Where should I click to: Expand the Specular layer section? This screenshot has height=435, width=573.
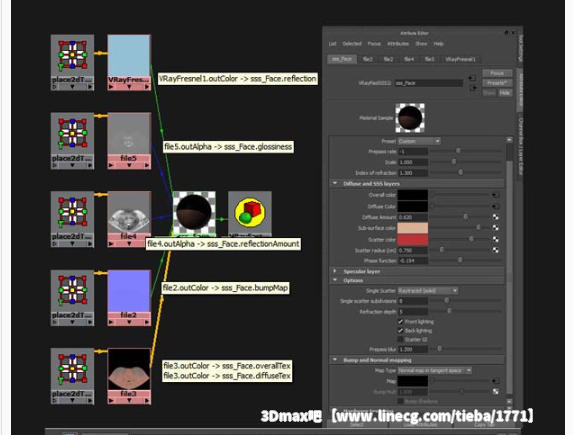tap(335, 271)
